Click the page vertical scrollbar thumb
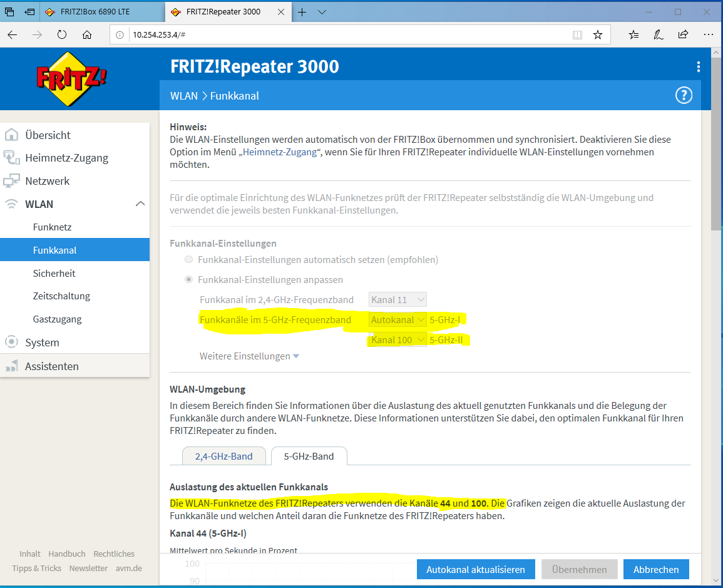Viewport: 723px width, 588px height. pyautogui.click(x=715, y=143)
